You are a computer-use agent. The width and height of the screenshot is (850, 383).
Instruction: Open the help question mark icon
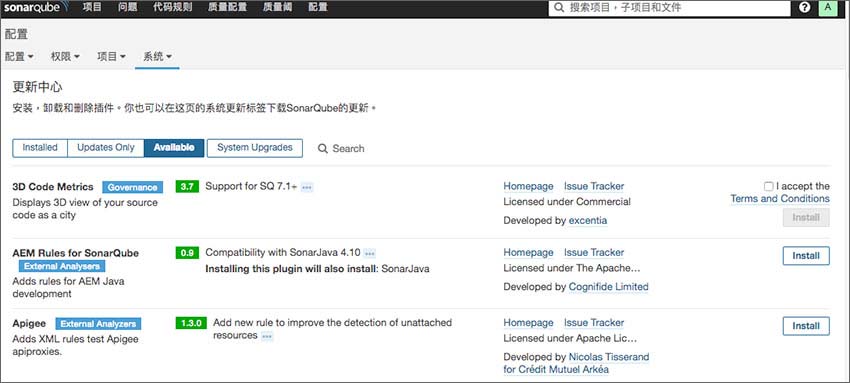tap(804, 8)
